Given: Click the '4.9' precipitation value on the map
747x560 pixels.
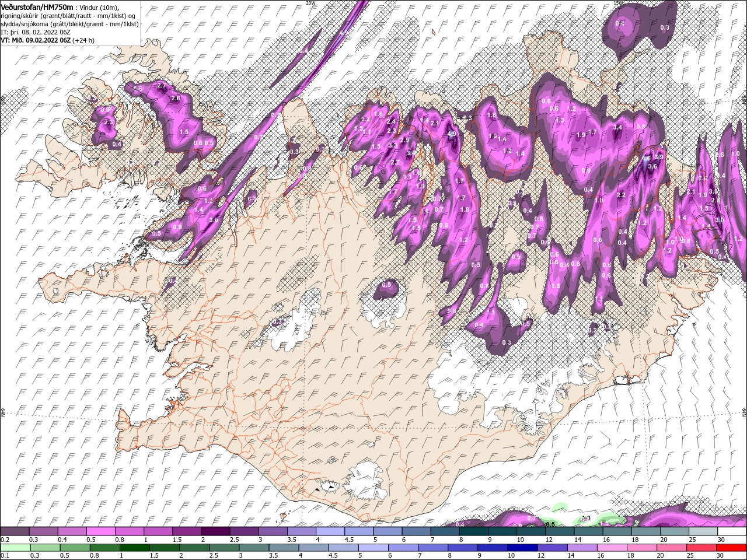Looking at the screenshot, I should (x=451, y=134).
